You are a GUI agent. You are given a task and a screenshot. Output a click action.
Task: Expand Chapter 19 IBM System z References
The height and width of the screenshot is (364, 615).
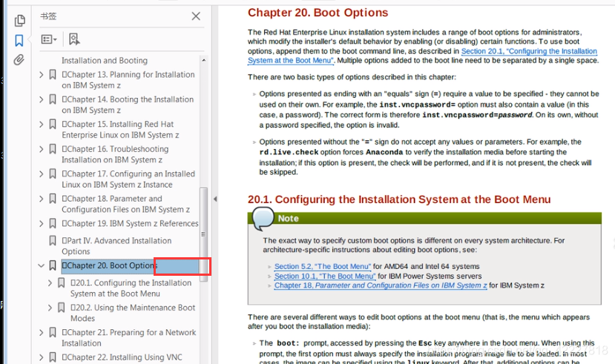tap(42, 224)
